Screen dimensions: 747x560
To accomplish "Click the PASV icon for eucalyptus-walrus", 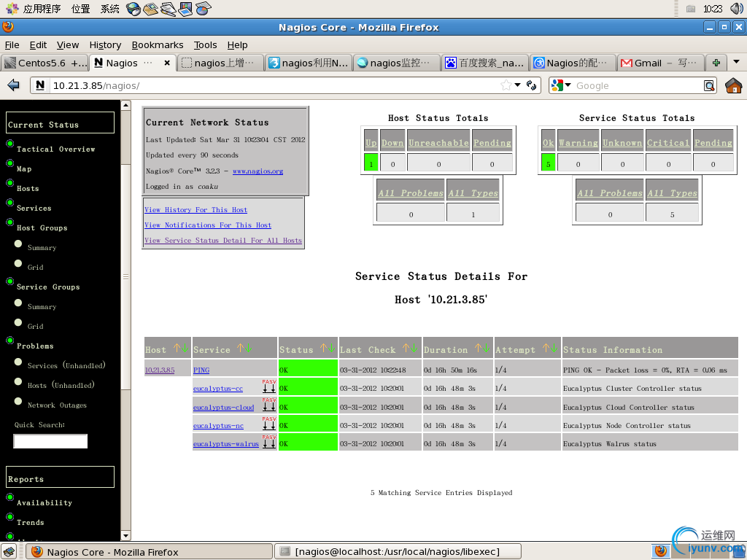I will 268,442.
